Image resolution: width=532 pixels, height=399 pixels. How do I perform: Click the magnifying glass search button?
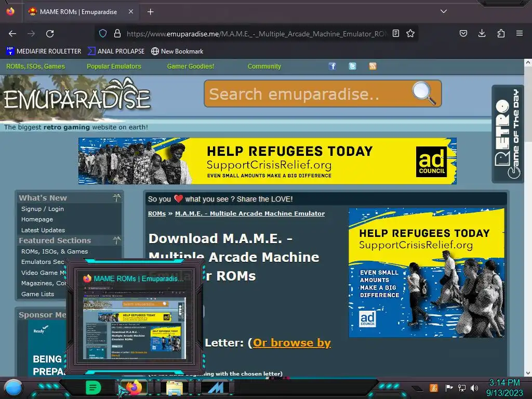424,94
